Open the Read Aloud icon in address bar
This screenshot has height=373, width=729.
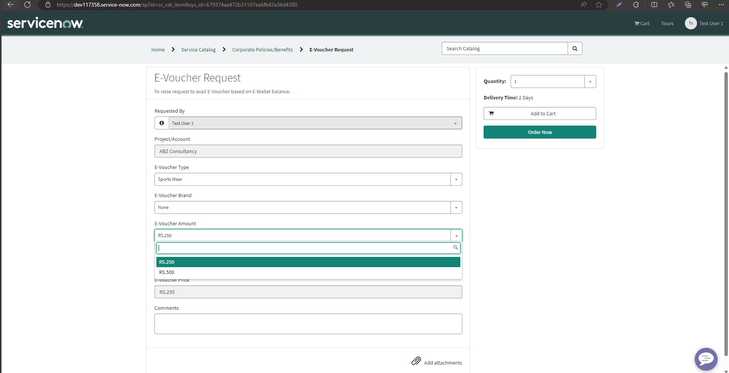584,5
